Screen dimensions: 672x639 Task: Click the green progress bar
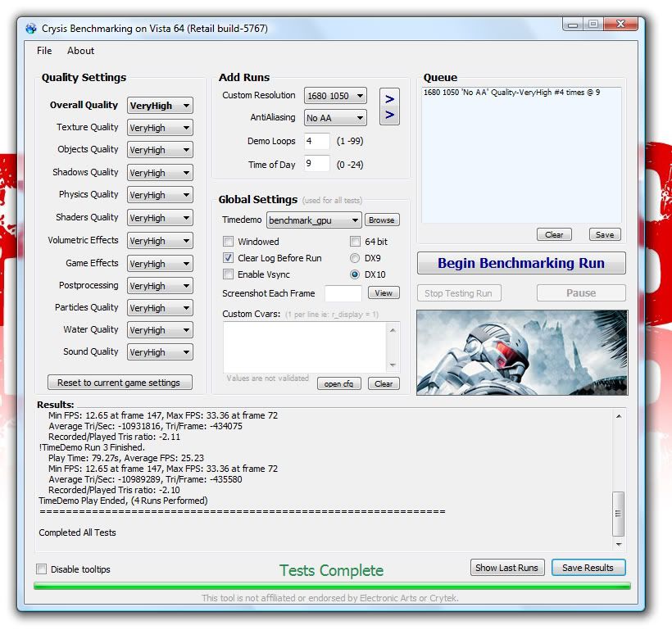332,586
